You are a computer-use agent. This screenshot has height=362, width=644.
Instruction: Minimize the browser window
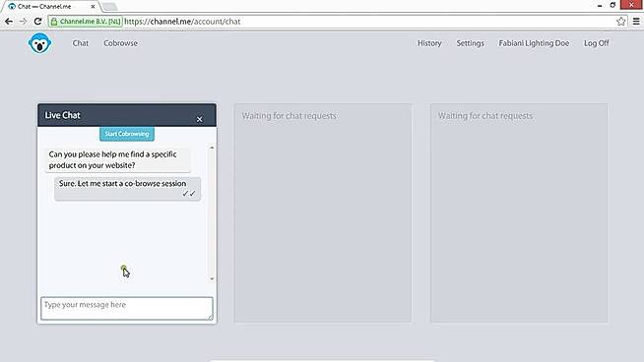[x=600, y=5]
